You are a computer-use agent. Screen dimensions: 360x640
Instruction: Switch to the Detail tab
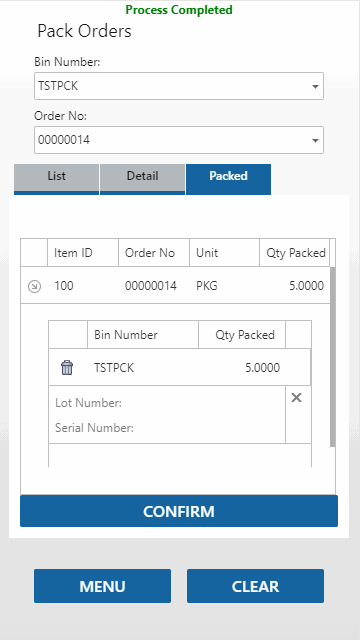pyautogui.click(x=142, y=179)
